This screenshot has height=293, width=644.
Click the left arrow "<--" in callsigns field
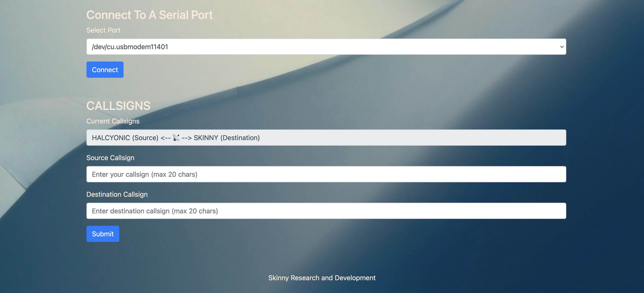click(165, 138)
